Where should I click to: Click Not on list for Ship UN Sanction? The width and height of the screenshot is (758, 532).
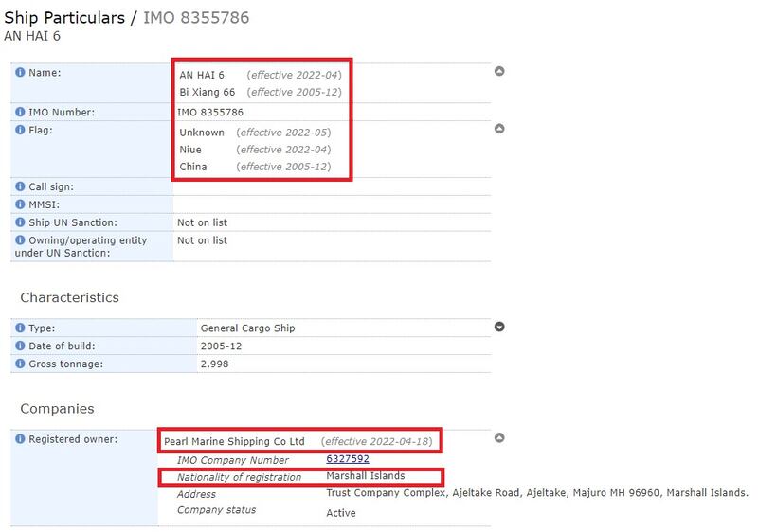tap(202, 222)
